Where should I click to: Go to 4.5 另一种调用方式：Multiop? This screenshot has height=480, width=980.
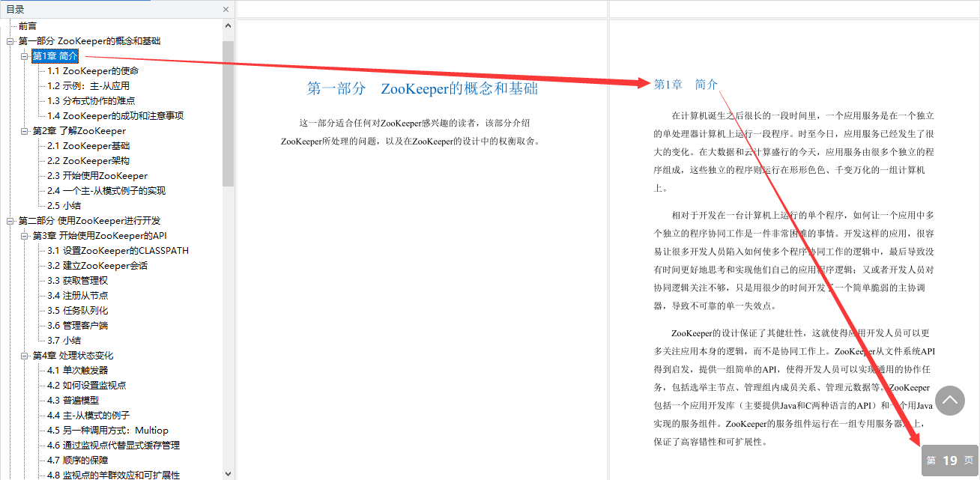point(108,431)
